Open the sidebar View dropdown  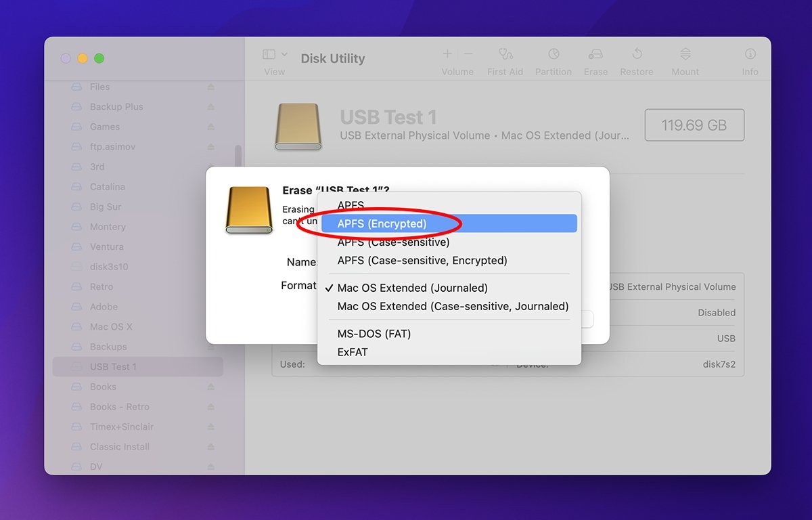click(275, 54)
